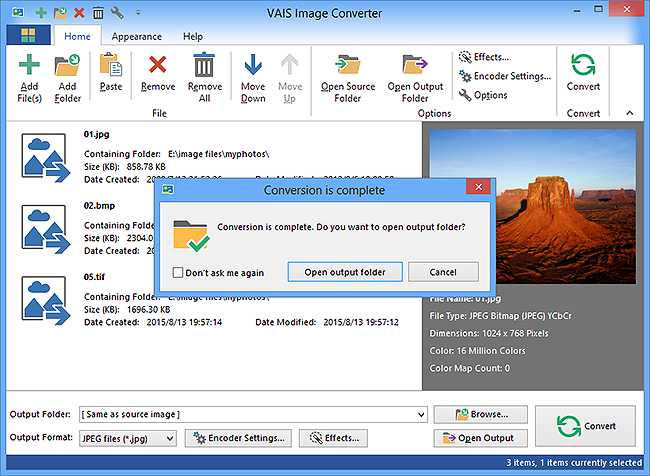Click the dialog title bar app icon

coord(167,189)
